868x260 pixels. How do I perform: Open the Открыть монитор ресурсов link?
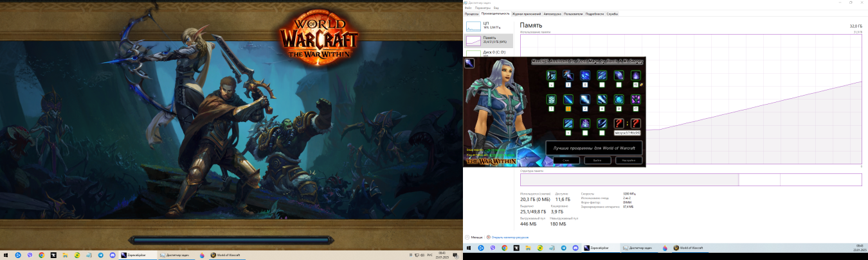(510, 237)
